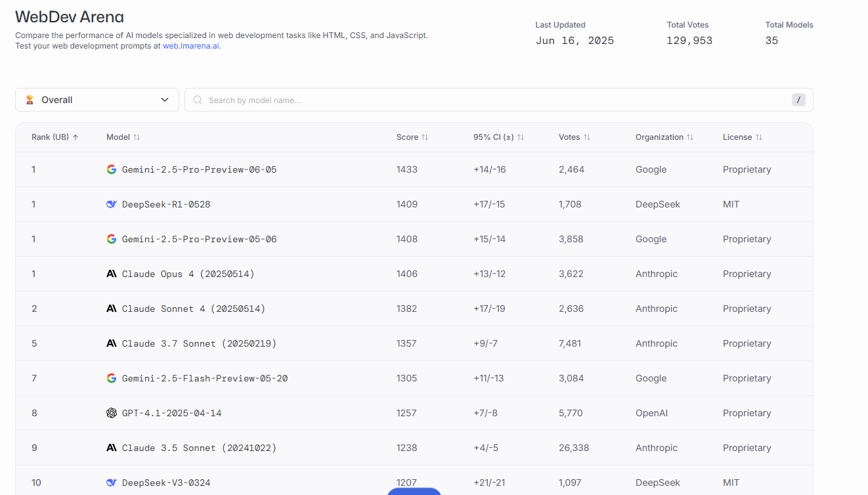Click the score value 1382
The image size is (868, 495).
tap(406, 309)
